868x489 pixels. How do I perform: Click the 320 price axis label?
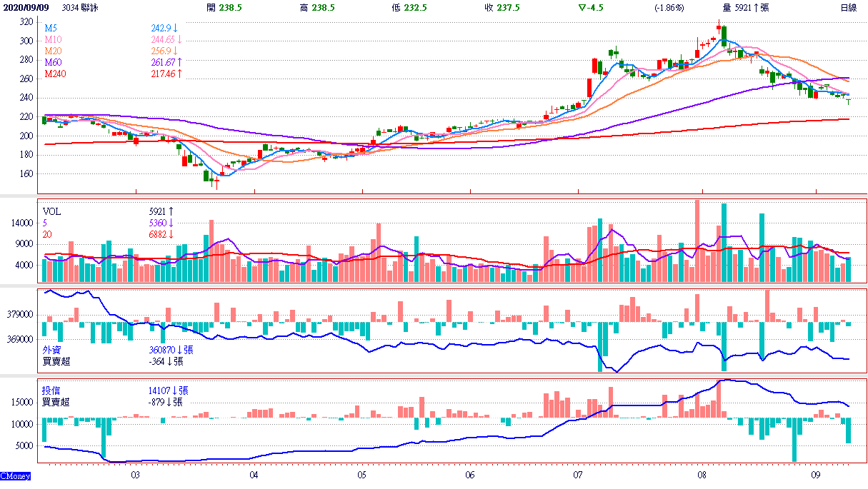26,22
